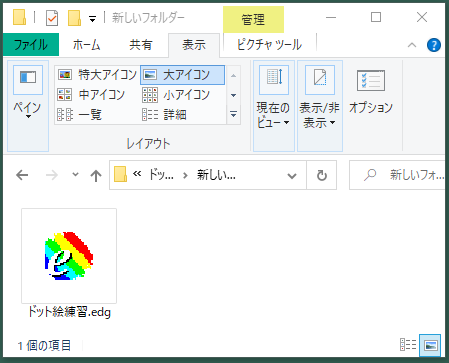
Task: Expand the layout gallery More arrow
Action: coord(234,115)
